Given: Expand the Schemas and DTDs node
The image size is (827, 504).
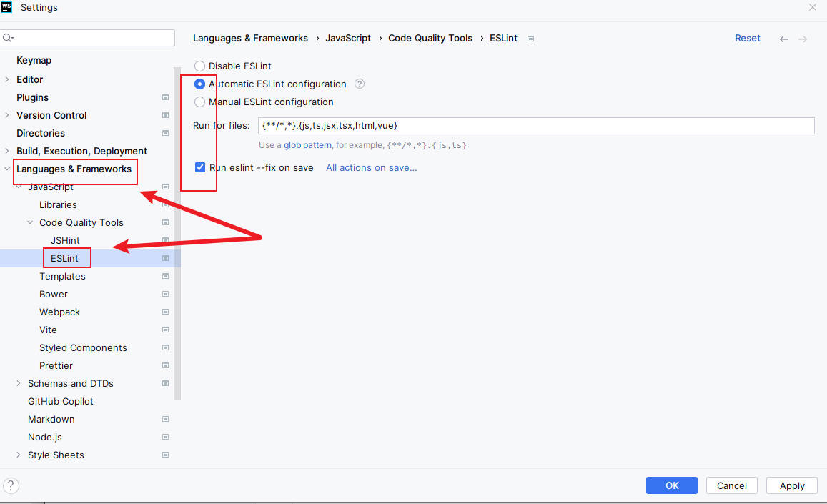Looking at the screenshot, I should (x=19, y=384).
